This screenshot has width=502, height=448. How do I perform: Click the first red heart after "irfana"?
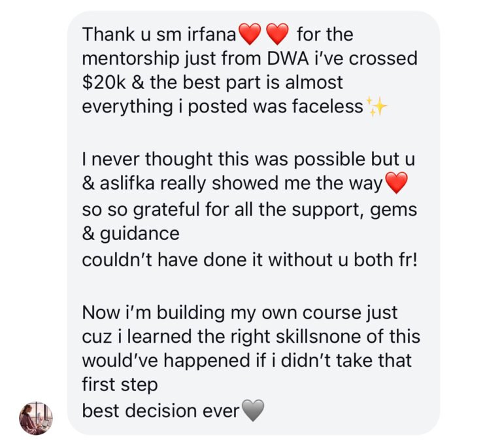pyautogui.click(x=250, y=33)
